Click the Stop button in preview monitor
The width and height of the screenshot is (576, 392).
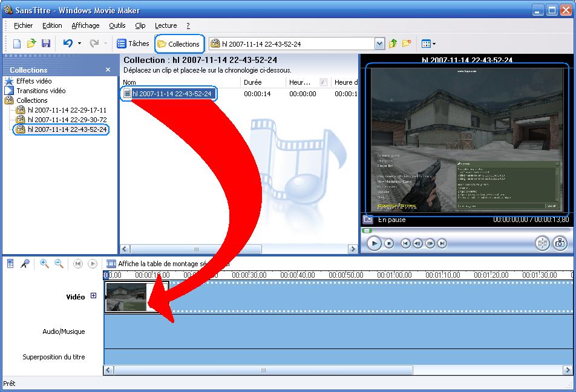pos(389,243)
